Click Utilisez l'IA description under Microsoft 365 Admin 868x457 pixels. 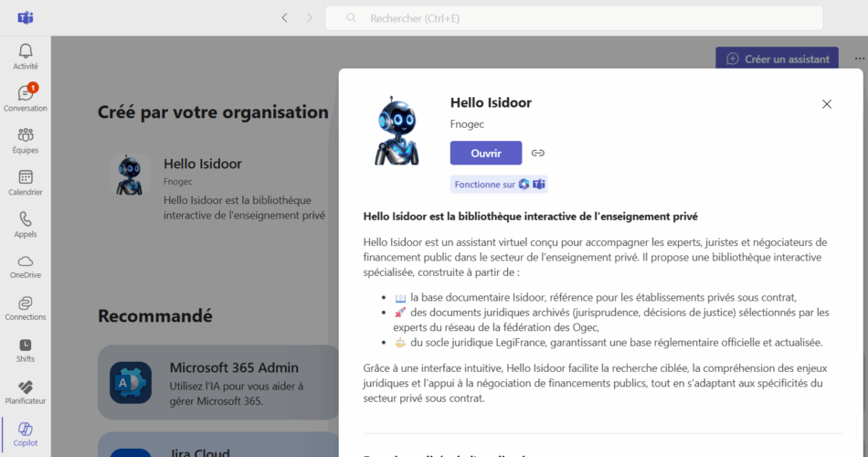(237, 393)
